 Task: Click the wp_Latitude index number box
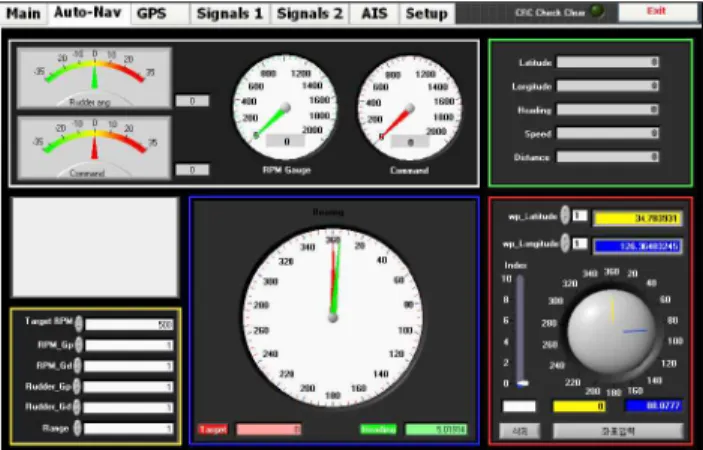coord(580,216)
